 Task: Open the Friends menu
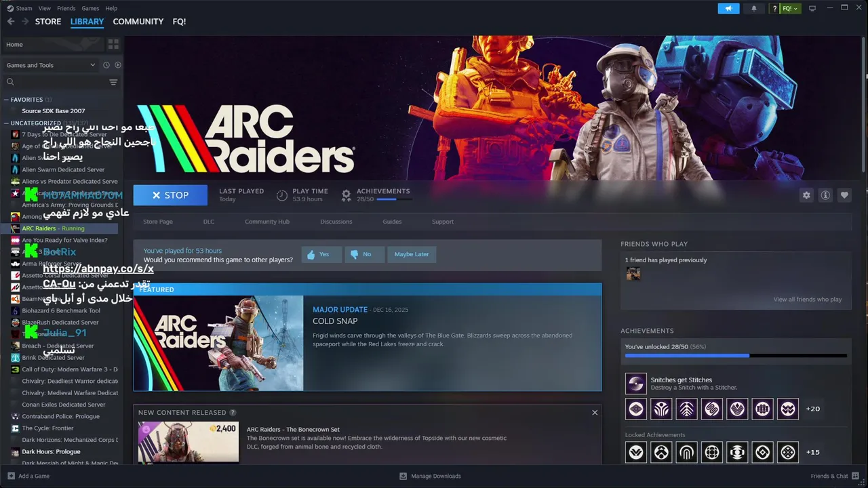pyautogui.click(x=66, y=8)
